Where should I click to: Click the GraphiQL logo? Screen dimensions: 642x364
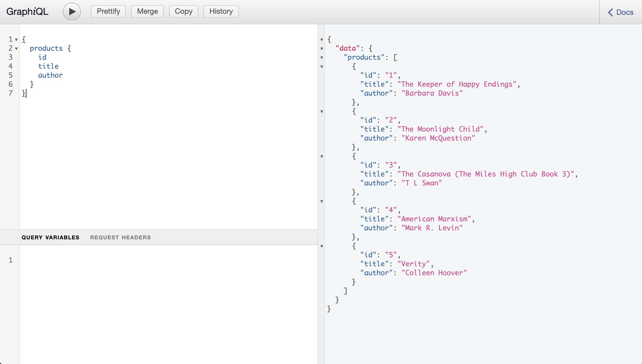click(x=27, y=11)
